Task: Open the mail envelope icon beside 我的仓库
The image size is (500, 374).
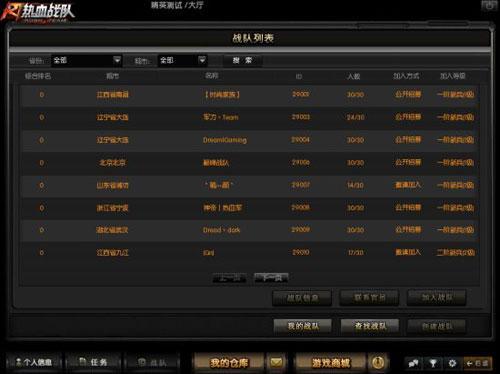Action: coord(276,362)
